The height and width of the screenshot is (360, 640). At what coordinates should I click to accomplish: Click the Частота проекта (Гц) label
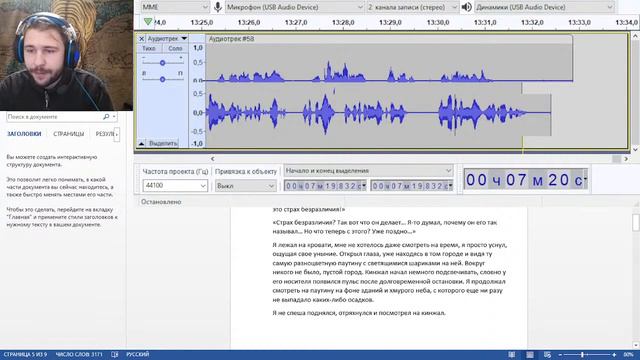tap(175, 171)
